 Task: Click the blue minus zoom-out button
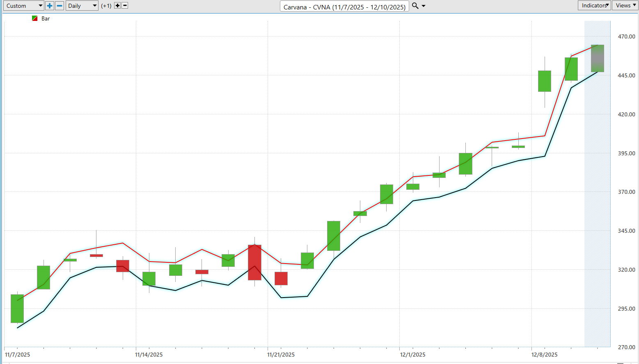60,6
